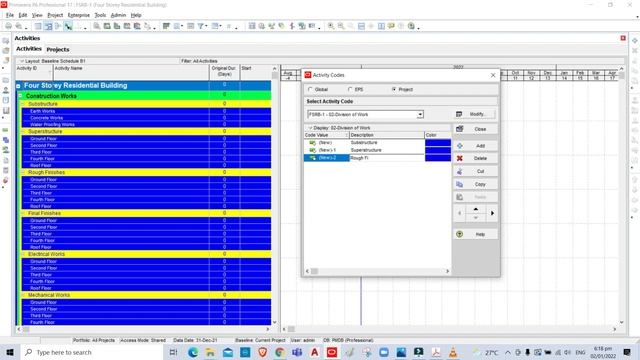This screenshot has width=640, height=360.
Task: Click the Help question icon in dialog
Action: 460,234
